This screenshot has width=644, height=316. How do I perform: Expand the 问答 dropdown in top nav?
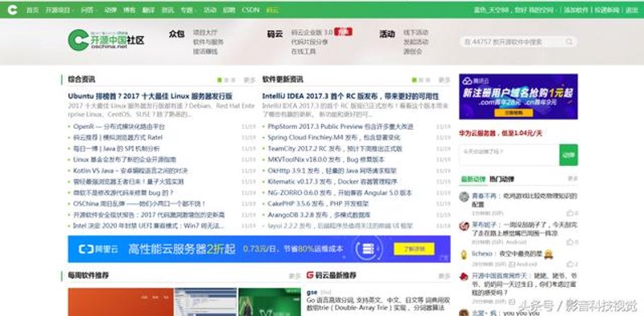89,10
